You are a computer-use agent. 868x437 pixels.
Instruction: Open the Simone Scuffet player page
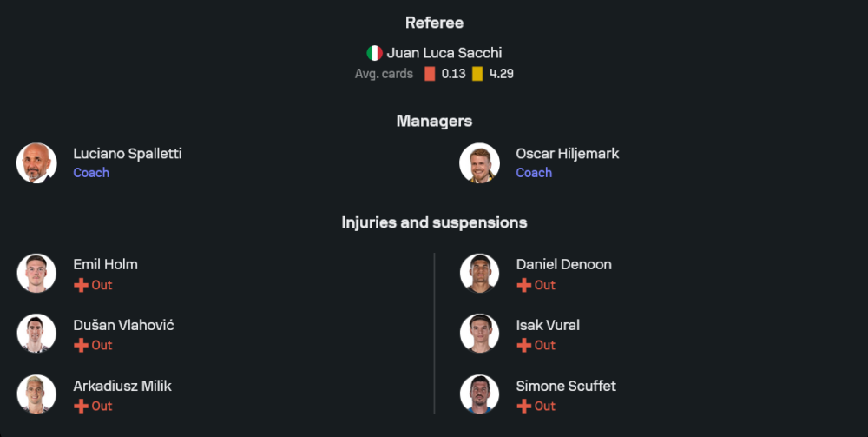pos(566,386)
